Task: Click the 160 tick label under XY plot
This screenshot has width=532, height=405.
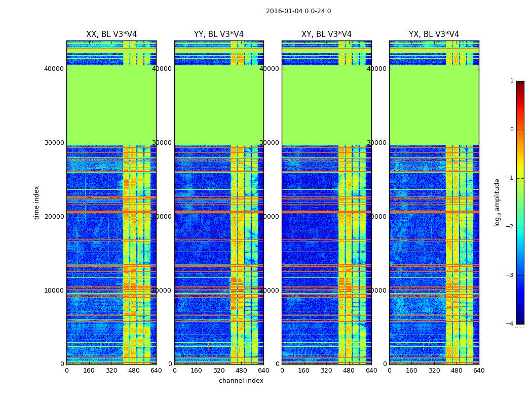Action: pyautogui.click(x=303, y=371)
